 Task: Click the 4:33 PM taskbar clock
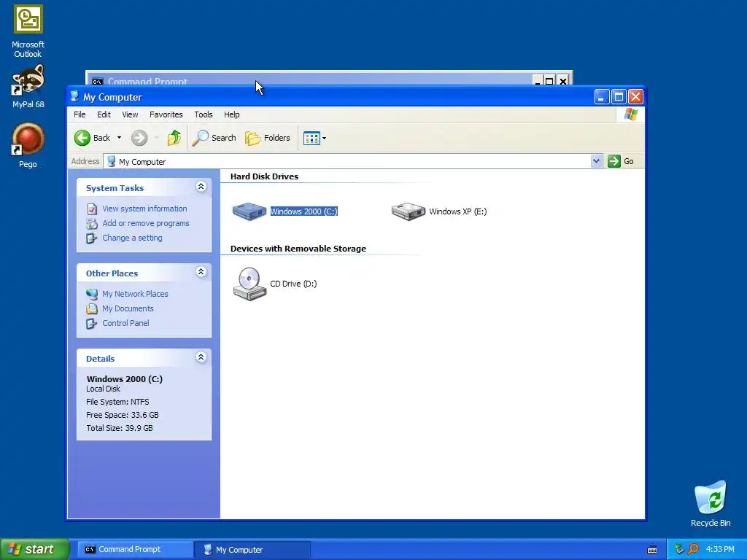coord(720,550)
